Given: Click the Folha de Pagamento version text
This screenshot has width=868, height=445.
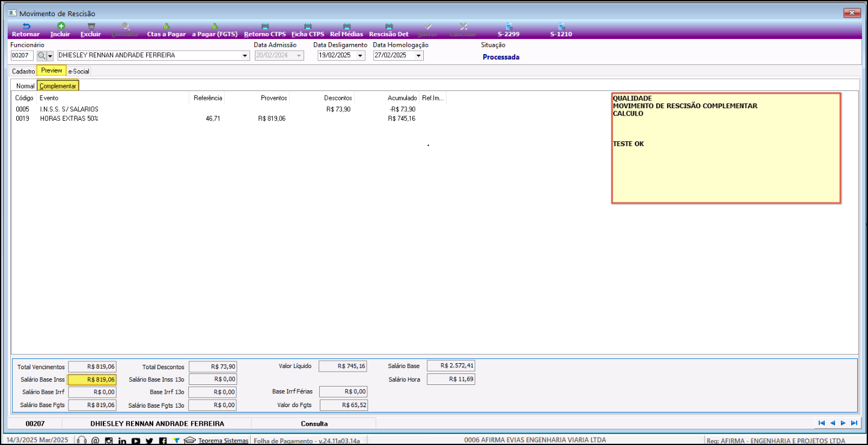Looking at the screenshot, I should pyautogui.click(x=307, y=440).
